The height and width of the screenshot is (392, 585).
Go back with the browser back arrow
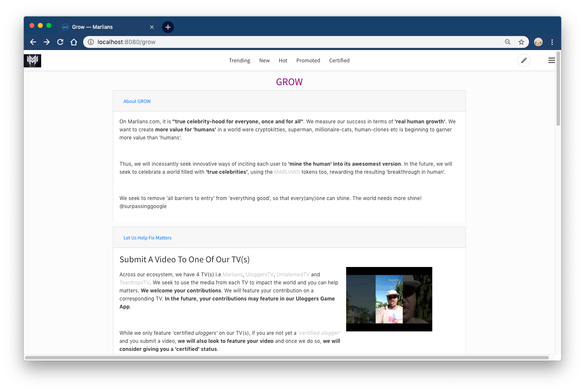33,42
